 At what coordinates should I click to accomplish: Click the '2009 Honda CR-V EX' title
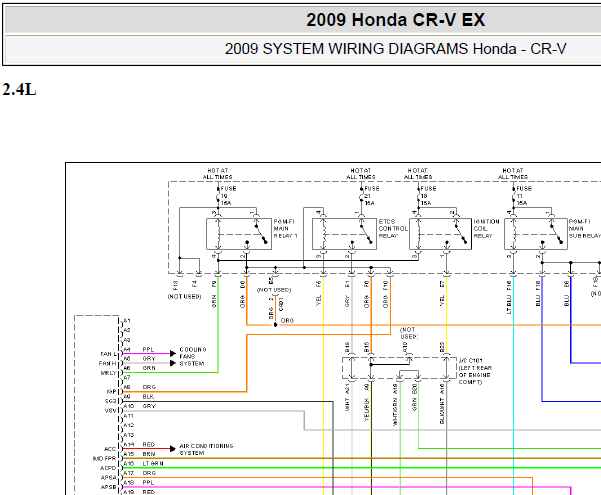tap(396, 20)
